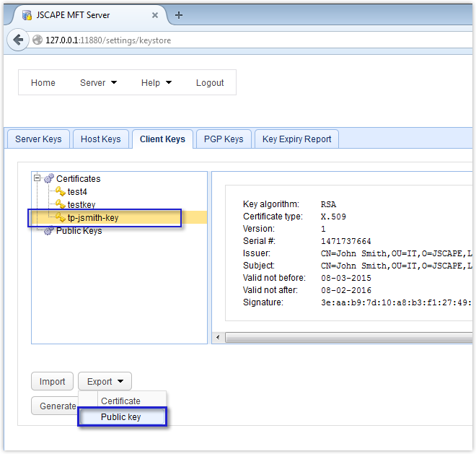Switch to the Key Expiry Report tab
This screenshot has height=454, width=476.
296,139
